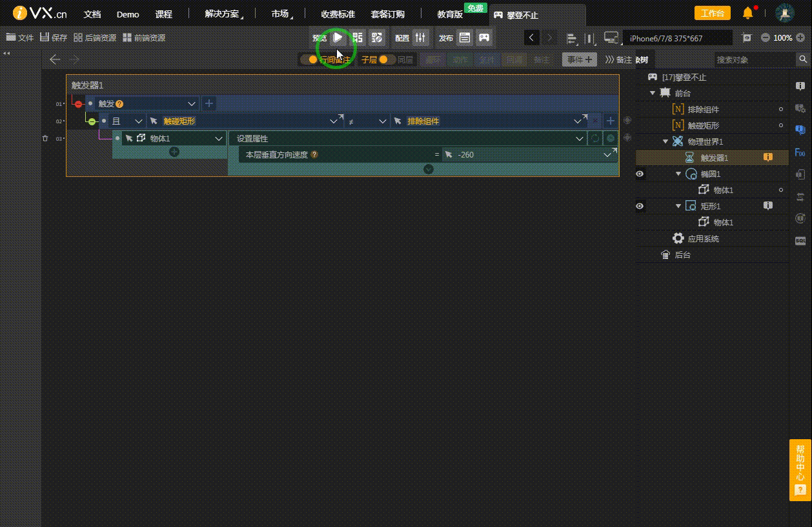Open the Demo menu item
This screenshot has height=527, width=812.
point(128,14)
